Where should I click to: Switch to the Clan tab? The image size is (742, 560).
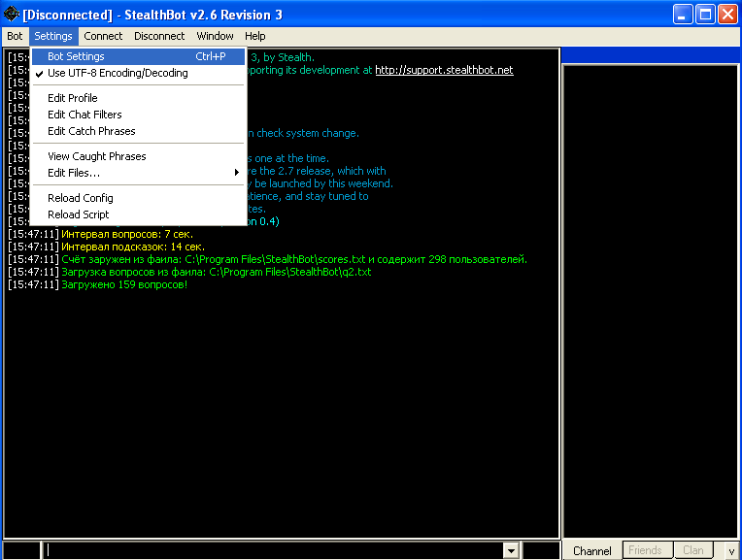(x=693, y=550)
